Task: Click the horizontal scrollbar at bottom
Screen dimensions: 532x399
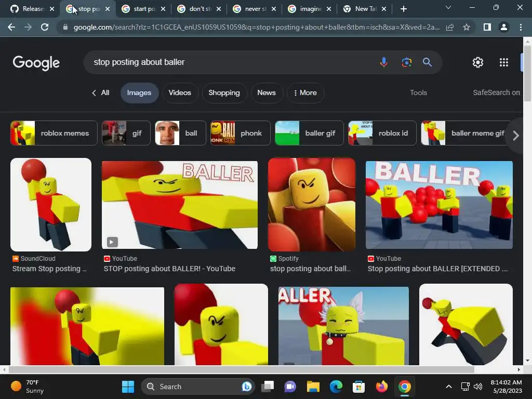Action: point(242,369)
